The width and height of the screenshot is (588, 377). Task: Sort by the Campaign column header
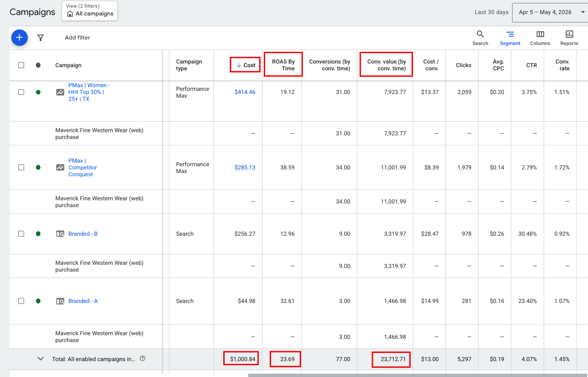[x=68, y=65]
